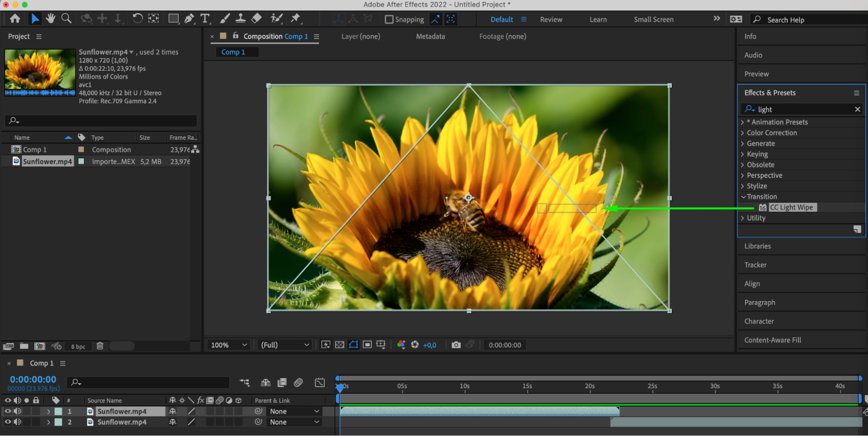Take a snapshot with camera icon
This screenshot has height=436, width=868.
[x=456, y=345]
